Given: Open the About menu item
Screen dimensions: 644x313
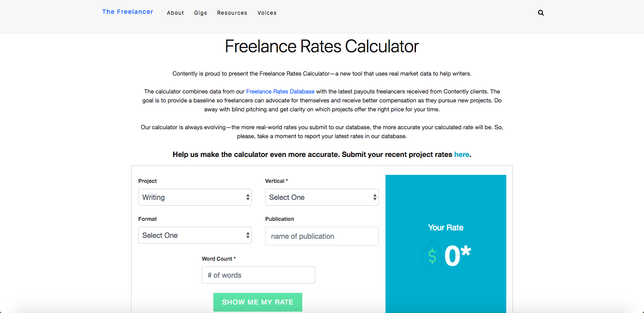Looking at the screenshot, I should point(175,13).
